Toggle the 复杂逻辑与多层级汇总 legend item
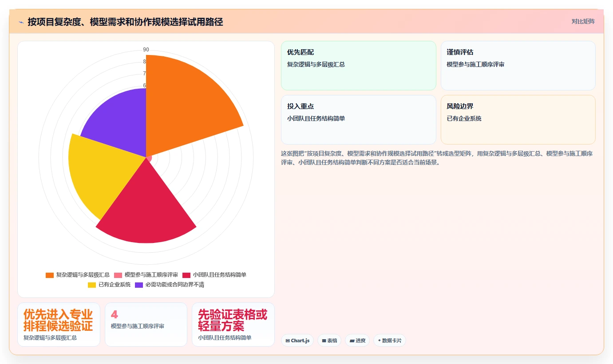This screenshot has width=613, height=364. (78, 275)
